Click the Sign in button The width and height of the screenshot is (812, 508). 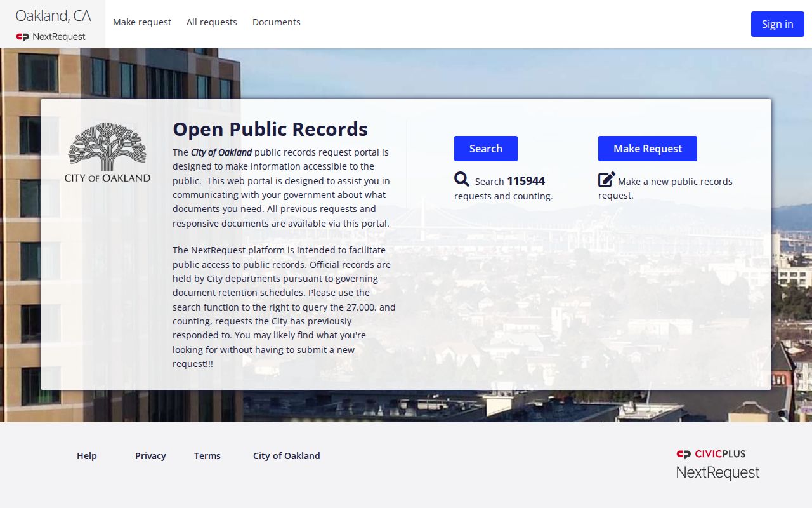(x=778, y=24)
